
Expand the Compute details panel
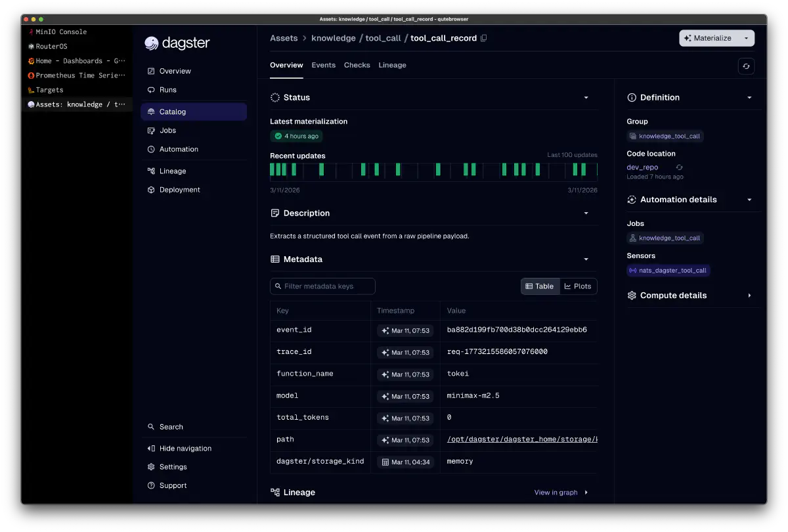click(749, 296)
